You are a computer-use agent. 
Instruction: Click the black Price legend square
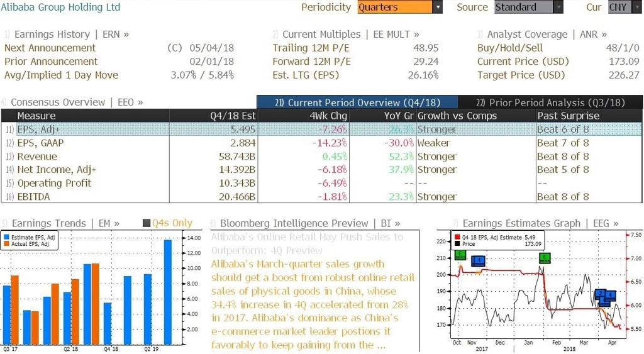[457, 244]
